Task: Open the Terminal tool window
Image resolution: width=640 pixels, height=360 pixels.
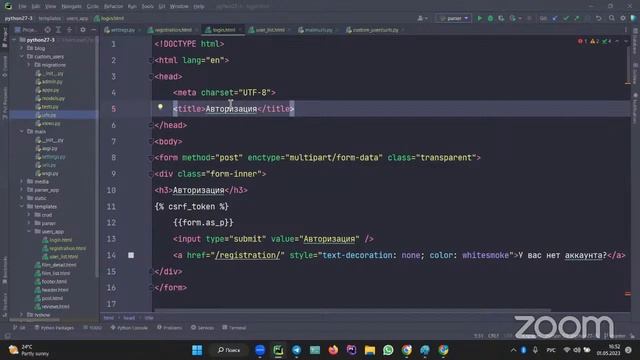Action: tap(234, 327)
